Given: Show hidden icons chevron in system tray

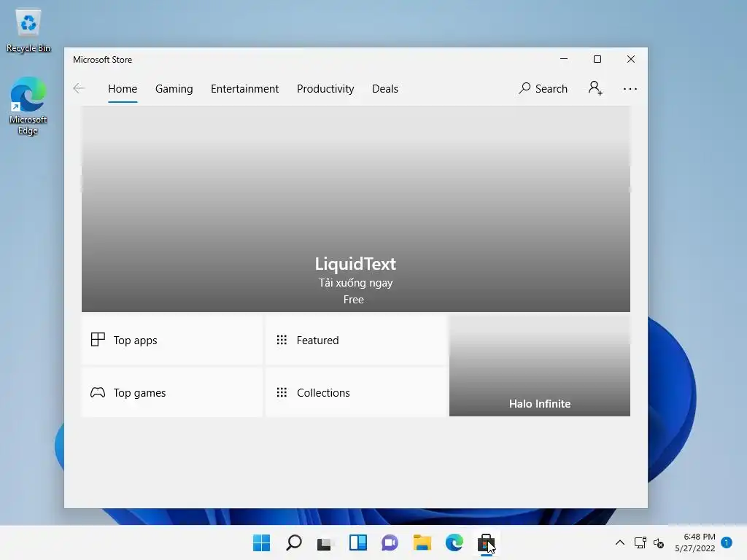Looking at the screenshot, I should (x=620, y=542).
